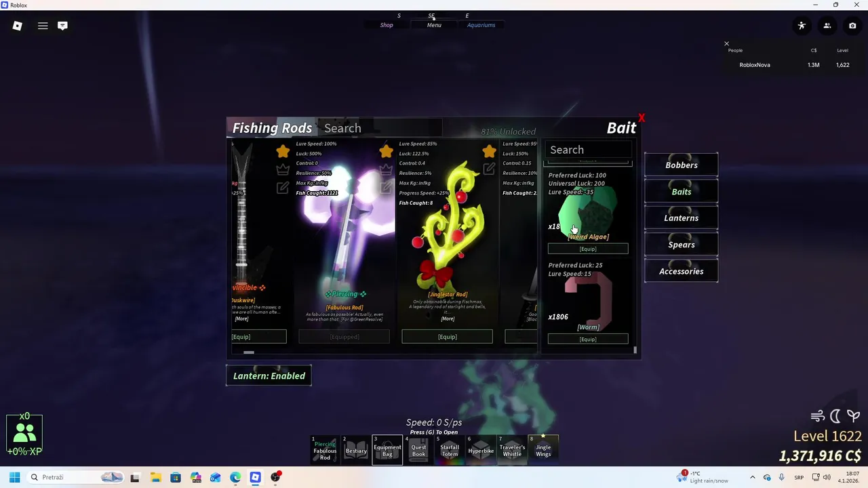Switch to the Menu tab

tap(434, 25)
